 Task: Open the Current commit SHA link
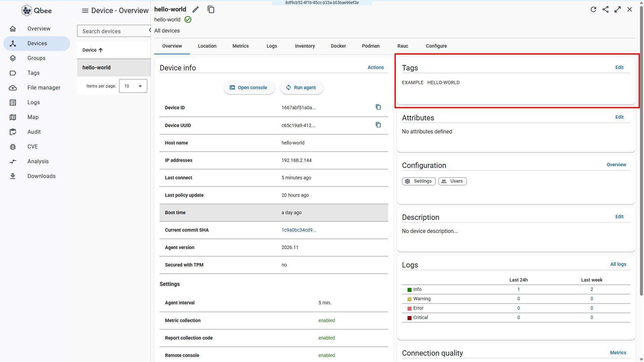coord(299,230)
